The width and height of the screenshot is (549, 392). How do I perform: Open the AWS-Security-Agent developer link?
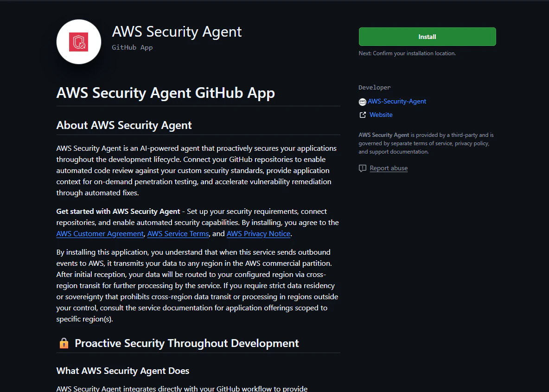(397, 101)
